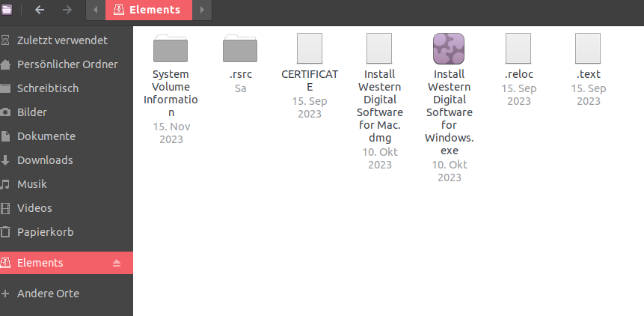This screenshot has width=644, height=316.
Task: Click the "System Volume Information" folder name
Action: coord(171,94)
